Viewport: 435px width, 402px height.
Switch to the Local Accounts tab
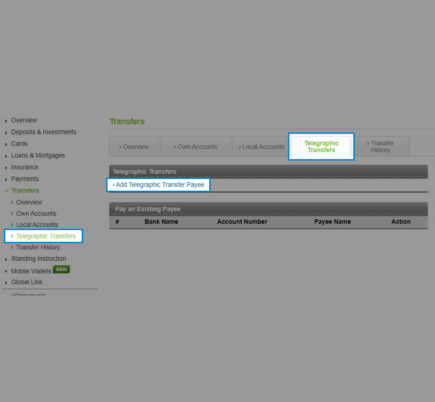[262, 147]
